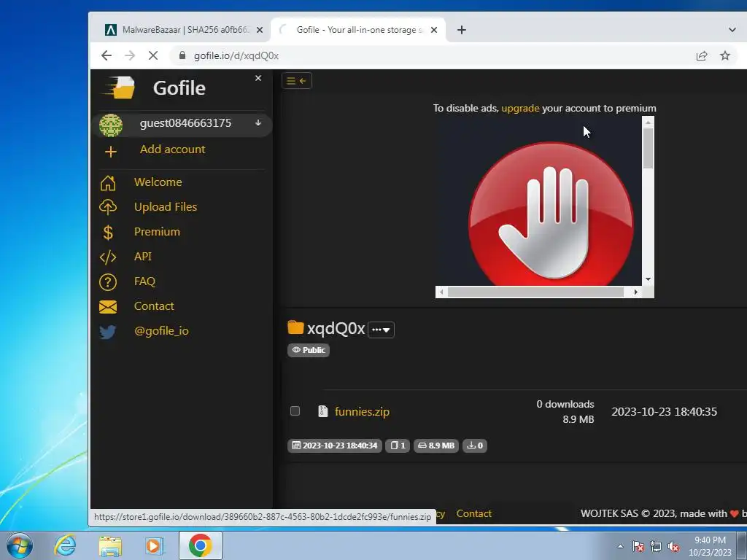
Task: Click the file count badge showing 1
Action: click(x=398, y=446)
